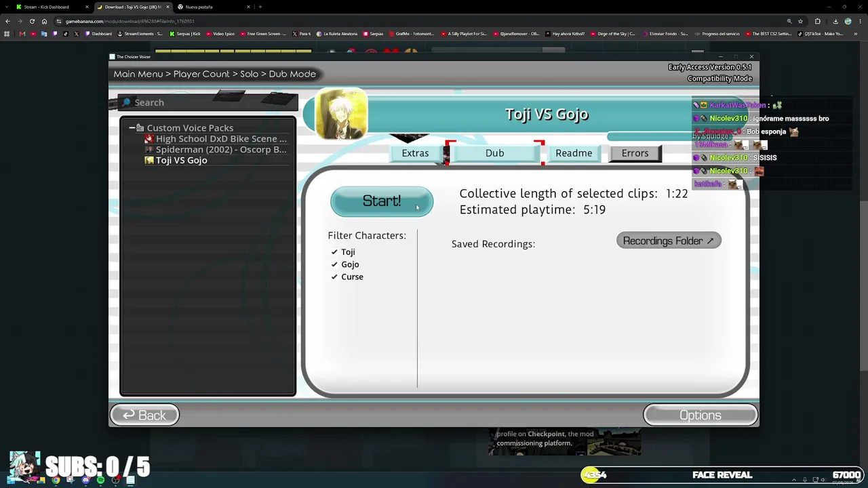Image resolution: width=868 pixels, height=488 pixels.
Task: Click the Start! button
Action: point(382,201)
